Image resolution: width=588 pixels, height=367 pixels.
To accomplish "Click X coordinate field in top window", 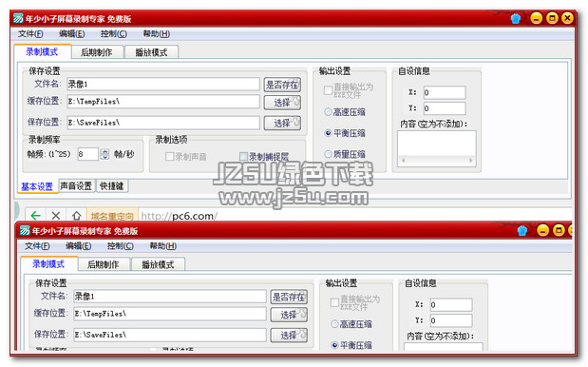I will tap(445, 92).
